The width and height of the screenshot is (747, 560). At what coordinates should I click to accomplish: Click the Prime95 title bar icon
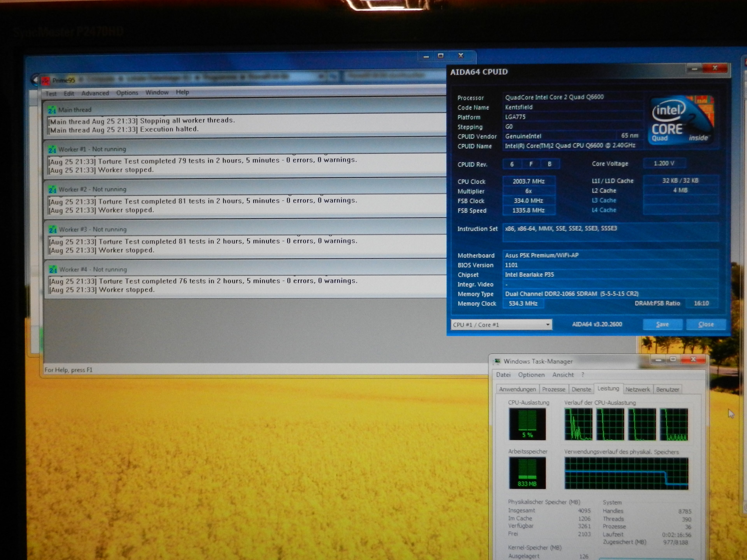click(x=45, y=81)
